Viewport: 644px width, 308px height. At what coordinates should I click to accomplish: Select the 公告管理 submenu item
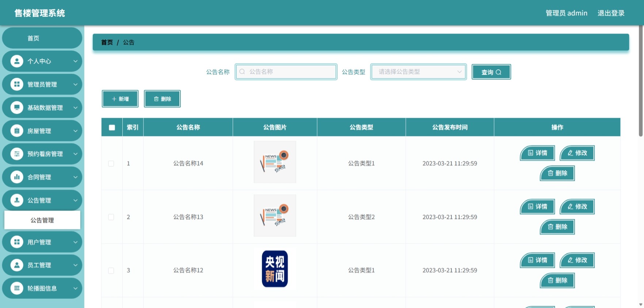pos(42,220)
